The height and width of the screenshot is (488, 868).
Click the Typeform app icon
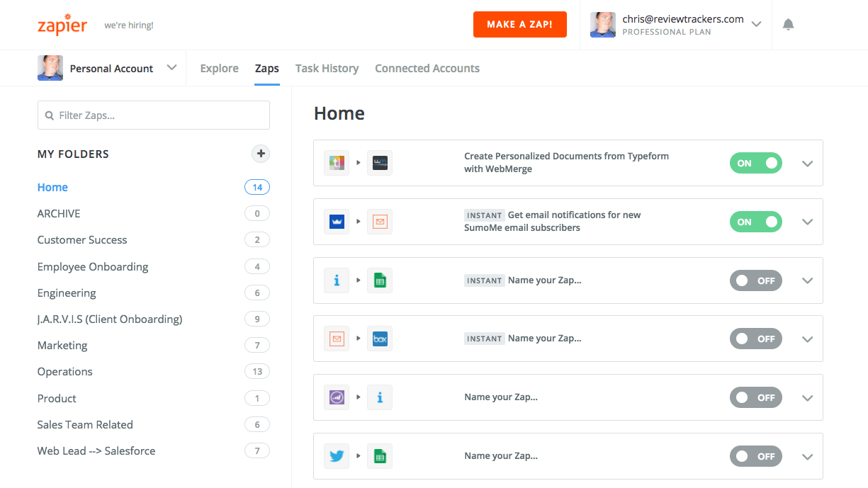[x=337, y=163]
